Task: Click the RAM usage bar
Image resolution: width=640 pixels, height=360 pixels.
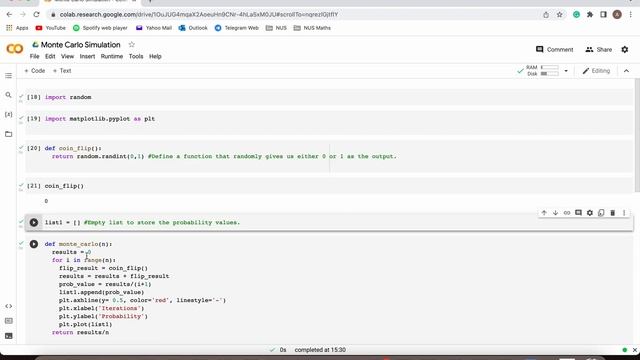Action: pyautogui.click(x=550, y=67)
